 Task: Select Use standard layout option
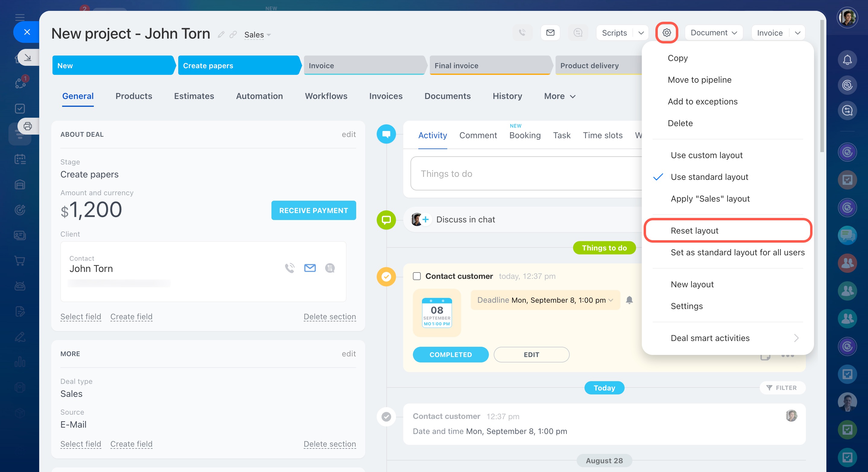pos(709,177)
